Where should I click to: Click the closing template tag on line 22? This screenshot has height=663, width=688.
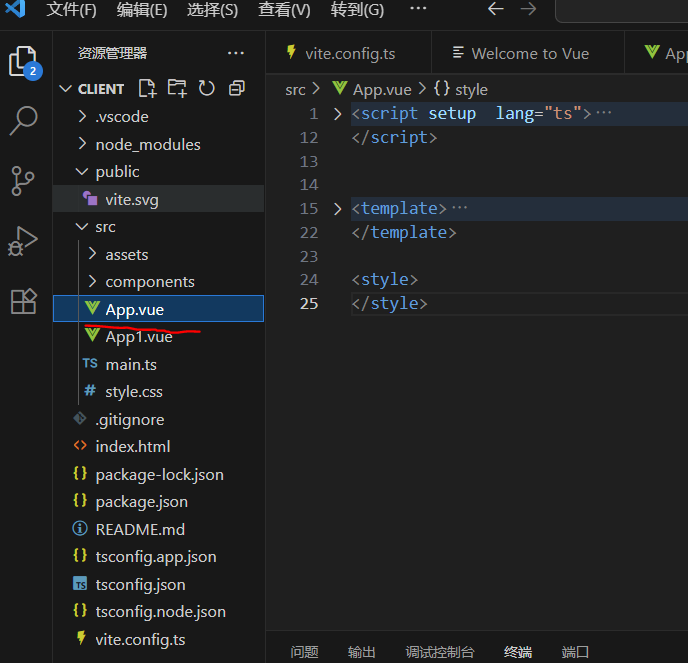[x=404, y=233]
